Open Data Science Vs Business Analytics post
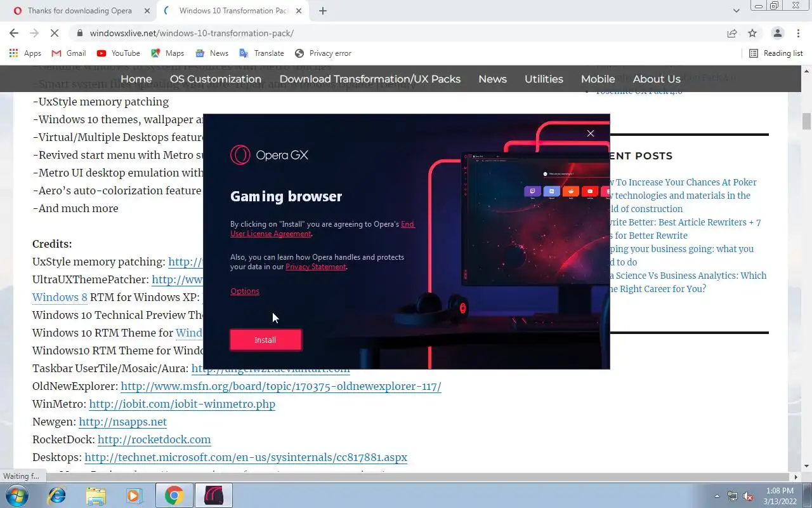 pos(688,282)
